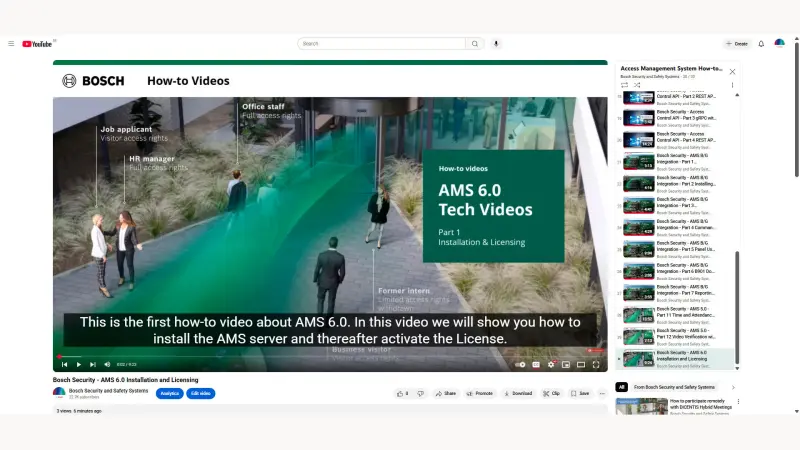Expand the video description box
The image size is (800, 450).
330,410
